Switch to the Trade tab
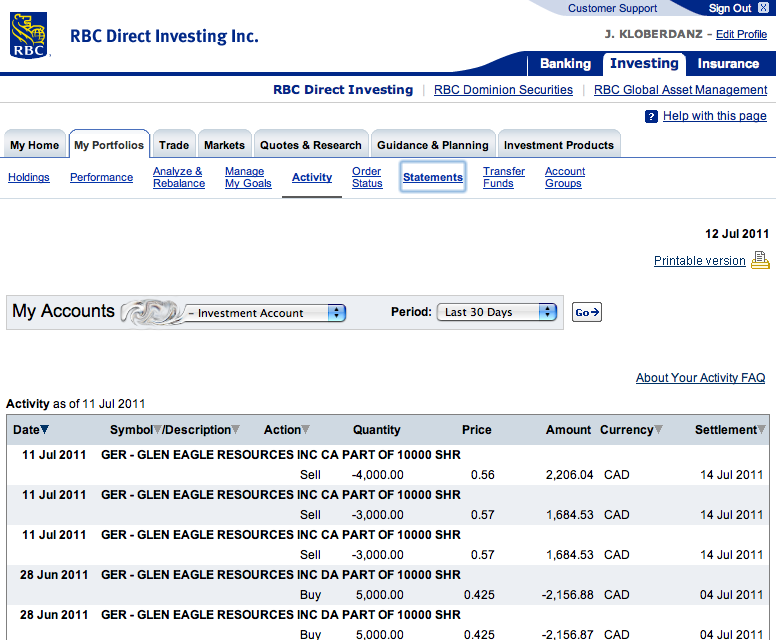This screenshot has height=640, width=776. coord(174,145)
